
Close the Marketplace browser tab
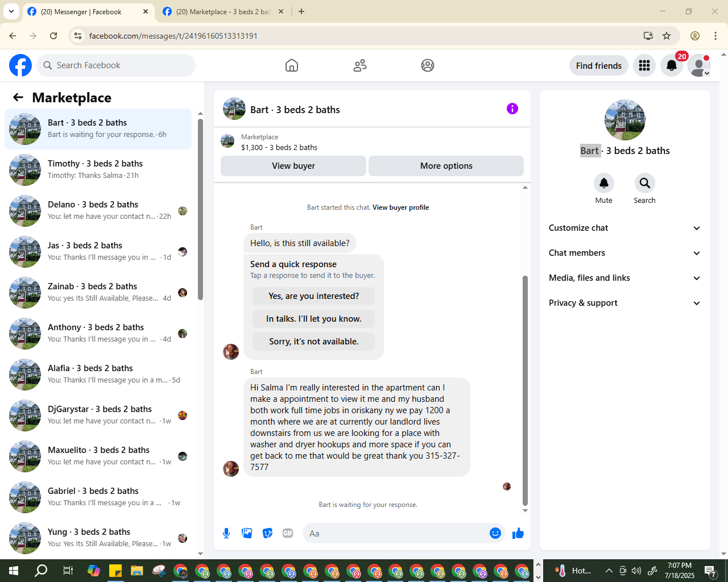pyautogui.click(x=281, y=11)
